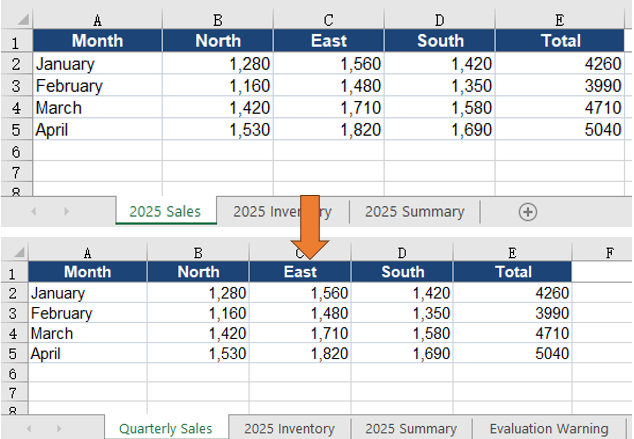The image size is (634, 439).
Task: Click the Month header cell in the Quarterly Sales sheet
Action: click(x=88, y=272)
